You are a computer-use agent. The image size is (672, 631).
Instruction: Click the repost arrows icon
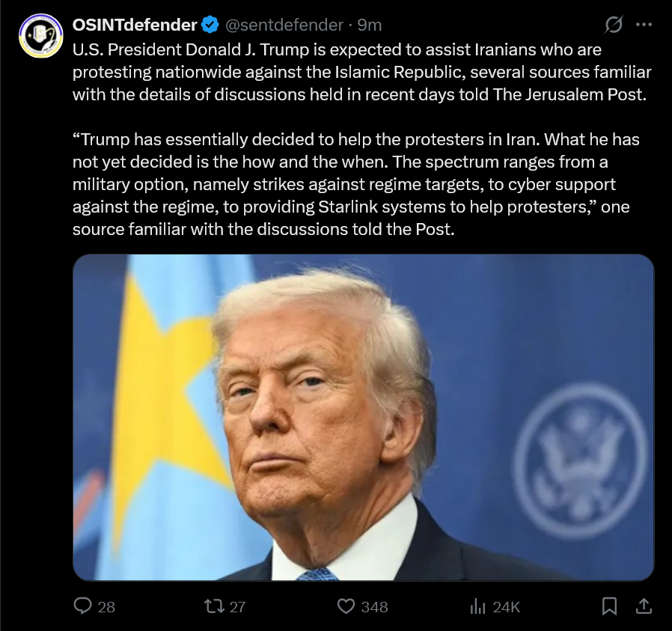pos(214,606)
